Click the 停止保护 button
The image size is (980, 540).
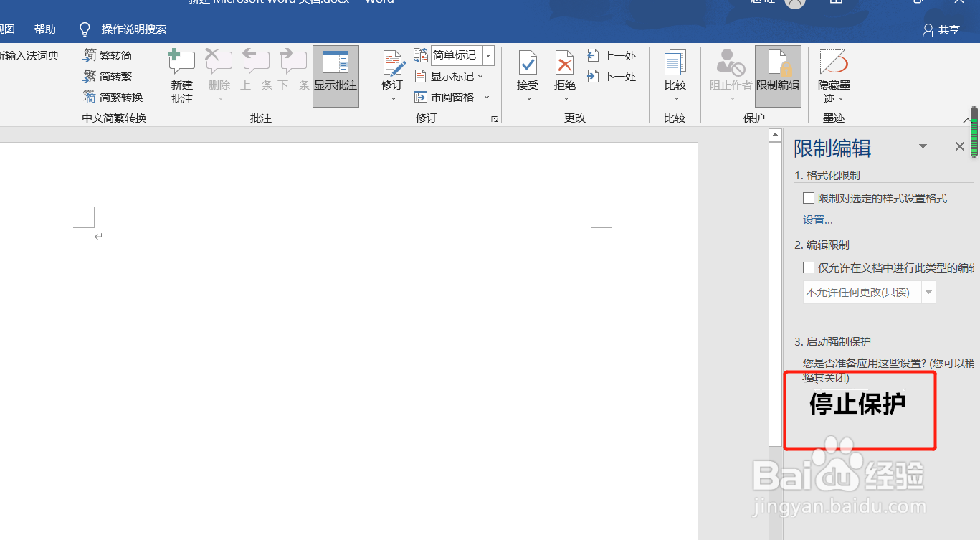(858, 405)
